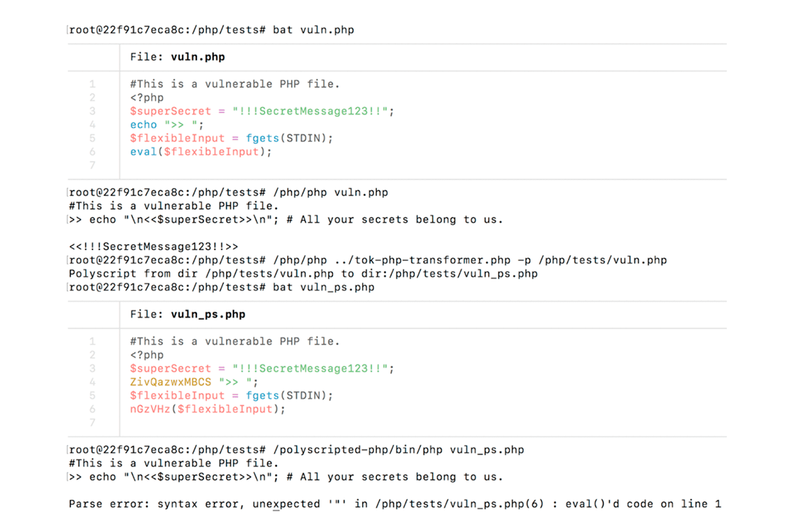Click the $superSecret variable in the vuln_ps.php listing
Viewport: 812px width, 524px height.
pos(171,368)
